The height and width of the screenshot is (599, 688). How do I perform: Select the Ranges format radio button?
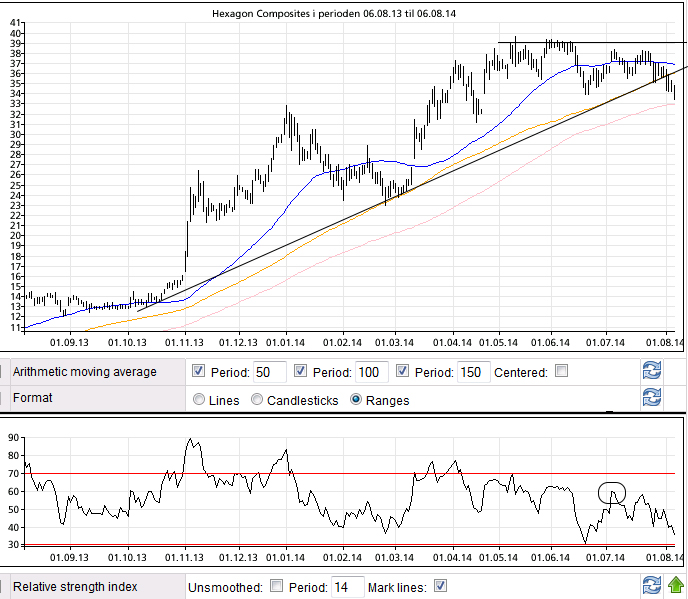point(356,400)
